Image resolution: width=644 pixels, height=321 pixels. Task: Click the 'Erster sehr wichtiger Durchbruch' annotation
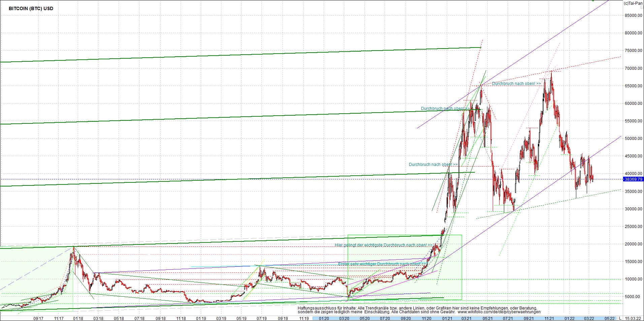pos(382,264)
